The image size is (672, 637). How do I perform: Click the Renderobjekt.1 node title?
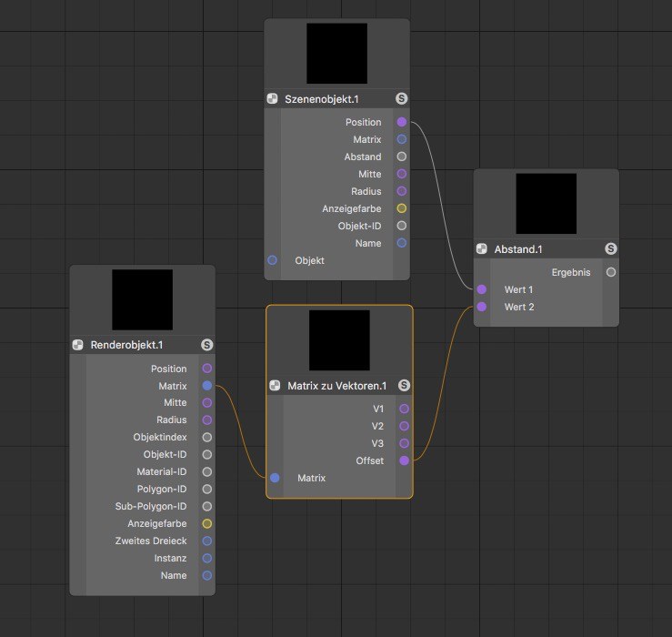(x=126, y=345)
